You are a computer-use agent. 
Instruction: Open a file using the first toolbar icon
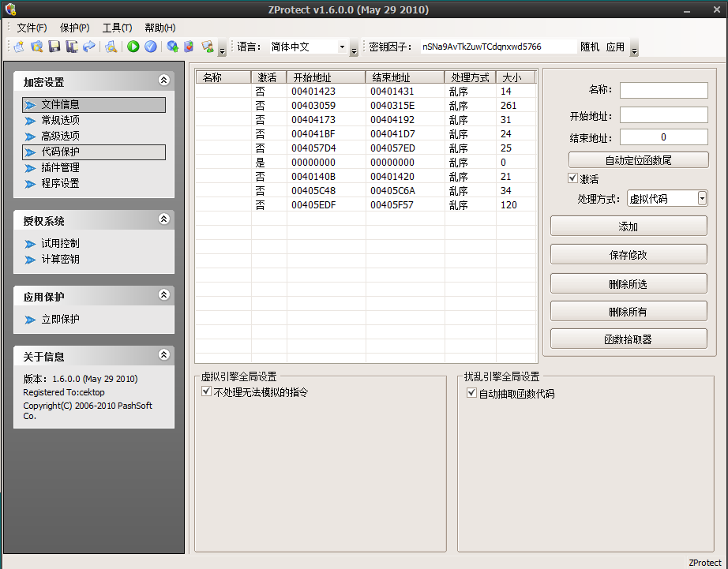pyautogui.click(x=36, y=47)
